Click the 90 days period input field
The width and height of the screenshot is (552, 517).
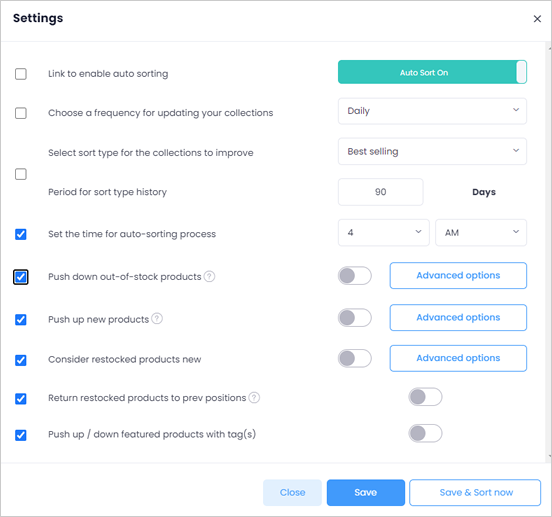coord(381,192)
